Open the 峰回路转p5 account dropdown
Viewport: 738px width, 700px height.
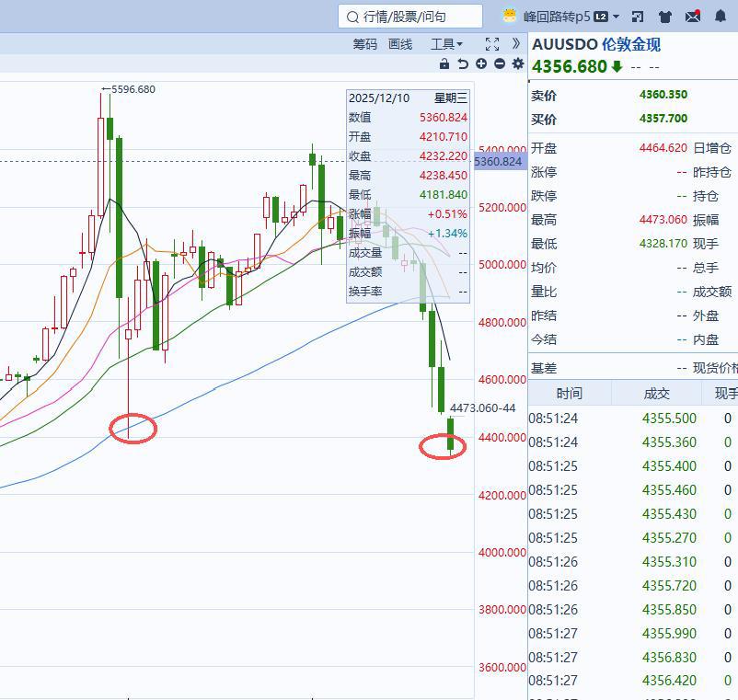pos(562,17)
